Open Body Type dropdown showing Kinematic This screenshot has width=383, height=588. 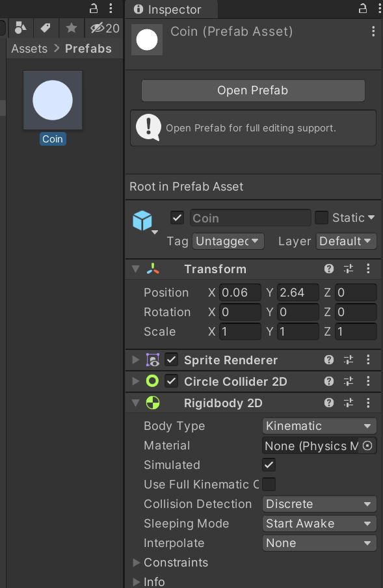(319, 426)
